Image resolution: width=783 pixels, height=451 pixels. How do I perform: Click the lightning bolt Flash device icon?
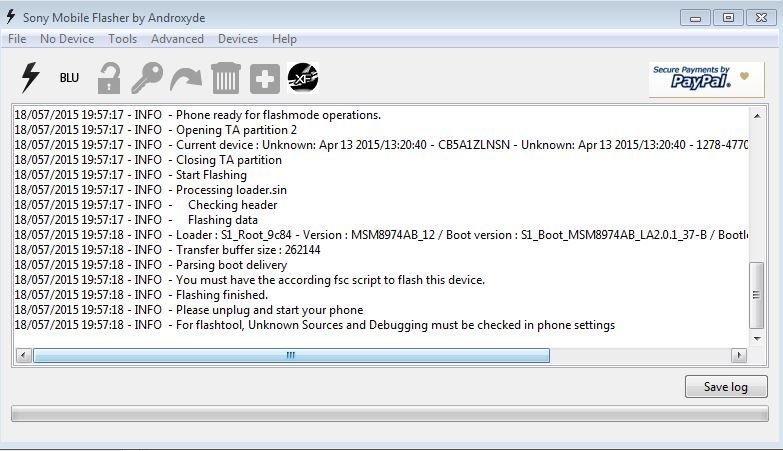[x=30, y=77]
